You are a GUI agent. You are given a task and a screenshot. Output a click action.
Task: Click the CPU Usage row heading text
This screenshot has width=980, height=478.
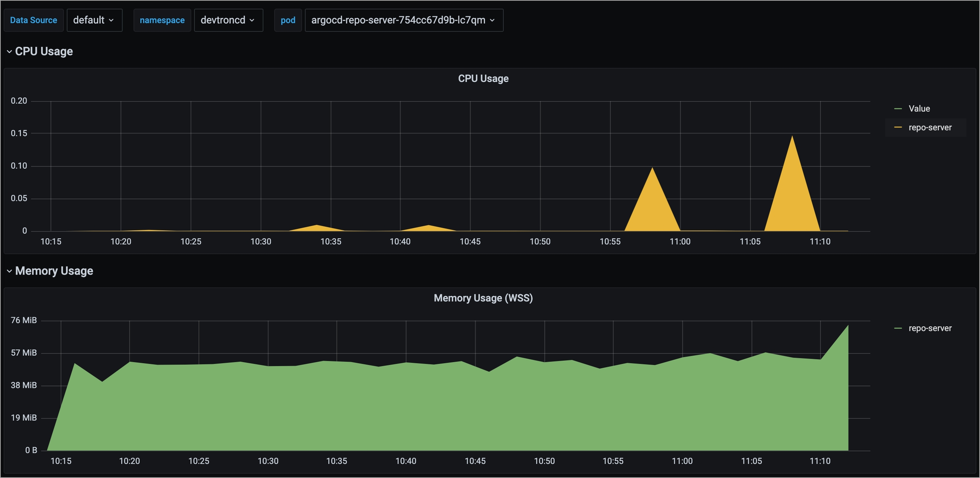click(x=44, y=52)
